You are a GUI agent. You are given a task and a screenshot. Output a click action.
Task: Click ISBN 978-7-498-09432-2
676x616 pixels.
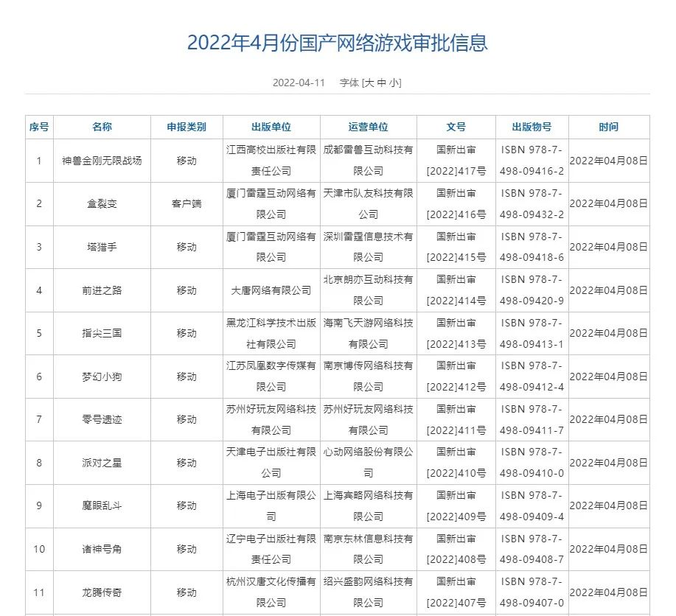point(532,203)
